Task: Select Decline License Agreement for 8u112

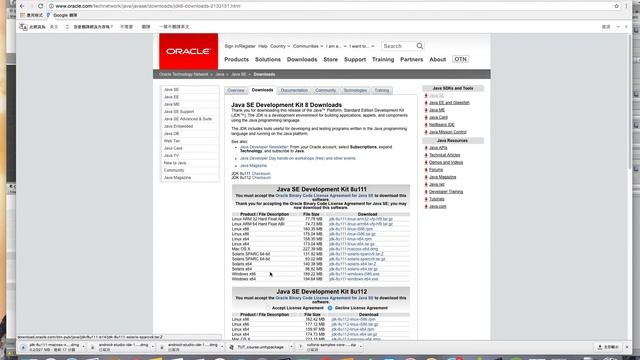Action: tap(330, 308)
